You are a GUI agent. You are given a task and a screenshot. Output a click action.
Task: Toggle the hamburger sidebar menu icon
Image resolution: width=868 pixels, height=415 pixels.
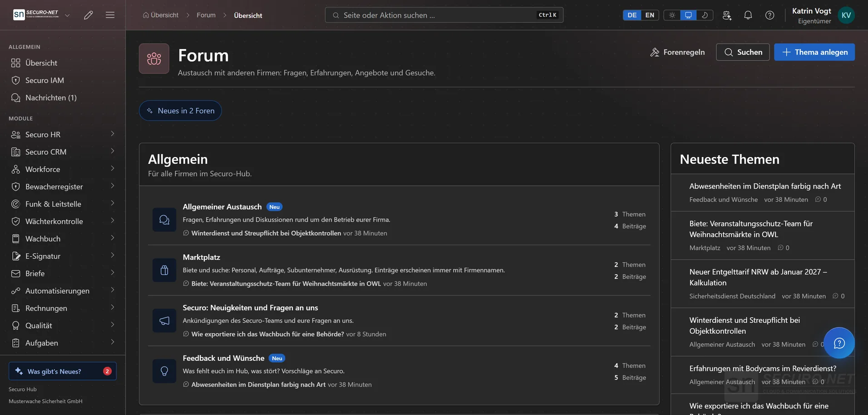110,15
